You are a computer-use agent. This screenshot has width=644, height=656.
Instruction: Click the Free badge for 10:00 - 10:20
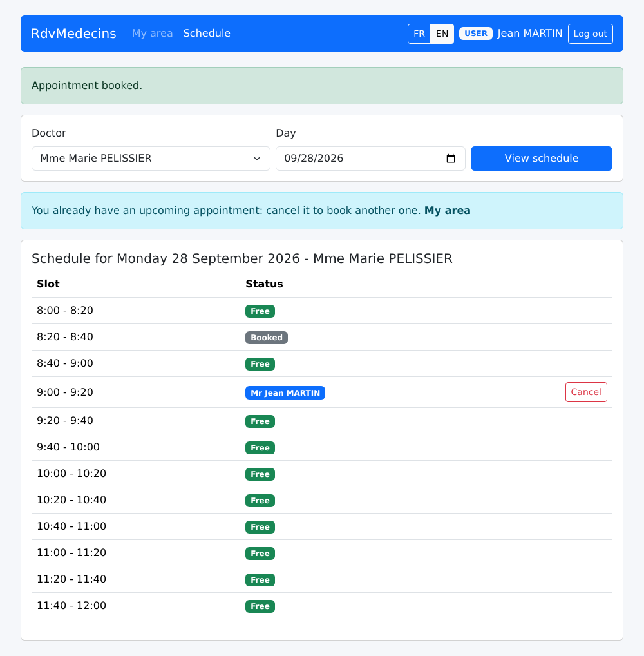click(x=260, y=474)
